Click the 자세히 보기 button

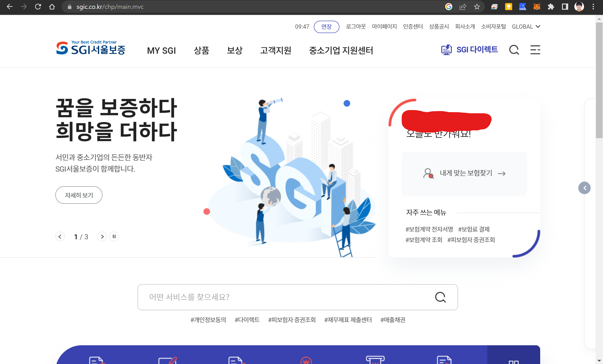pyautogui.click(x=79, y=195)
